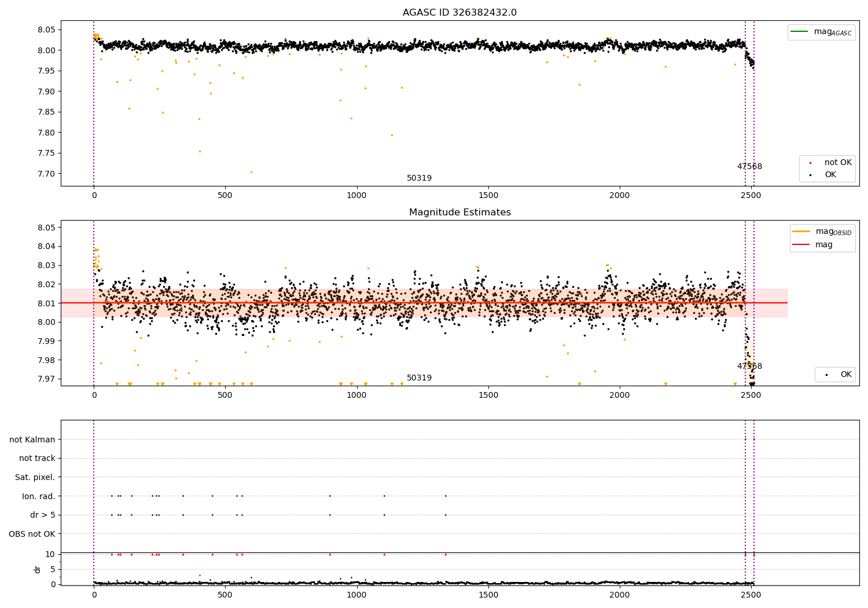Click the 7.70 y-tick in top plot

(x=46, y=174)
